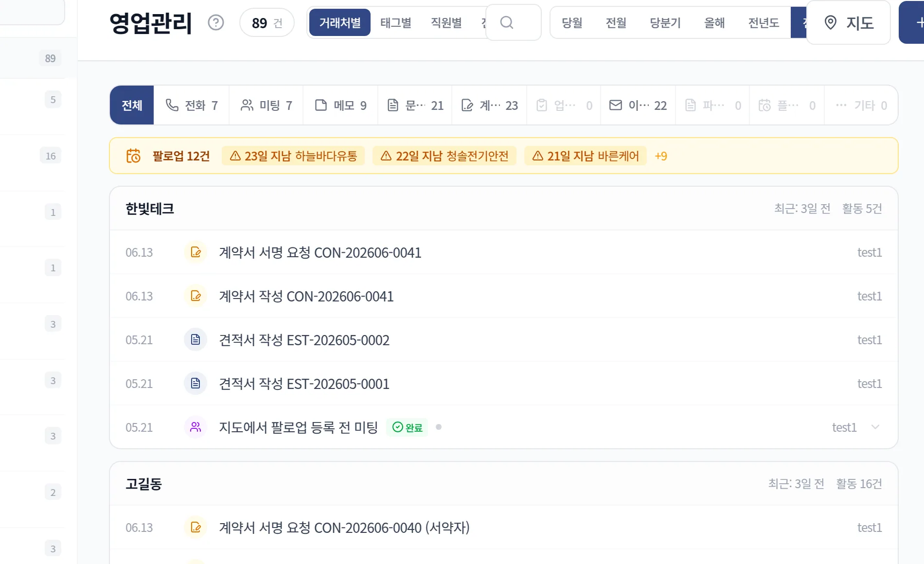924x564 pixels.
Task: Open the 22일 지남 청솔전기안전 alert
Action: click(x=444, y=156)
